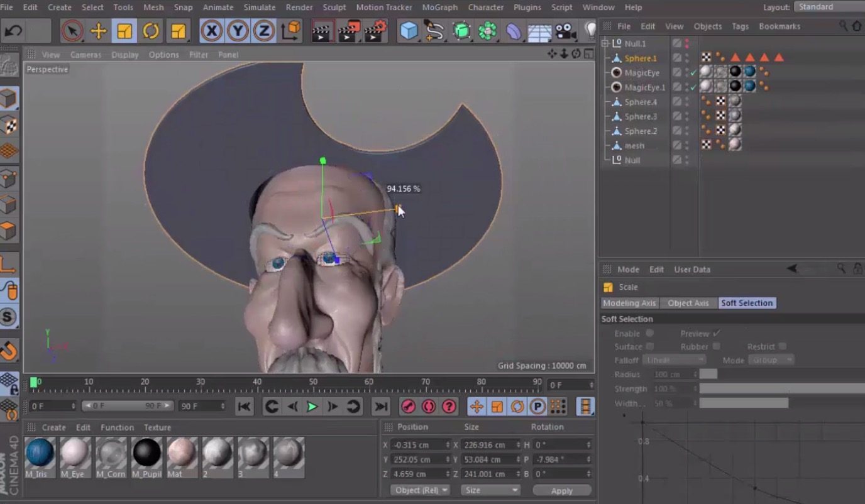Viewport: 865px width, 504px height.
Task: Toggle the Restrict checkbox
Action: [x=783, y=346]
